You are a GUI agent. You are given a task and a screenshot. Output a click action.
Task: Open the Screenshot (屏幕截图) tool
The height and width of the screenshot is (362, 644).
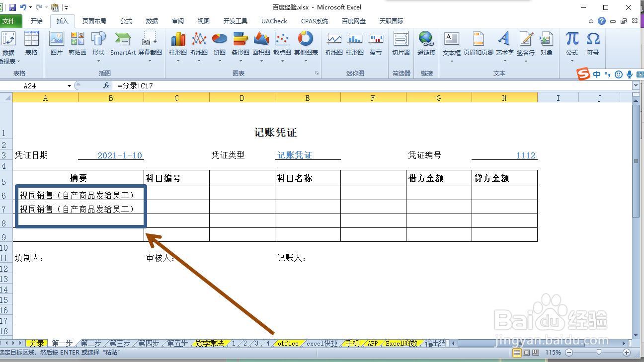[x=150, y=46]
